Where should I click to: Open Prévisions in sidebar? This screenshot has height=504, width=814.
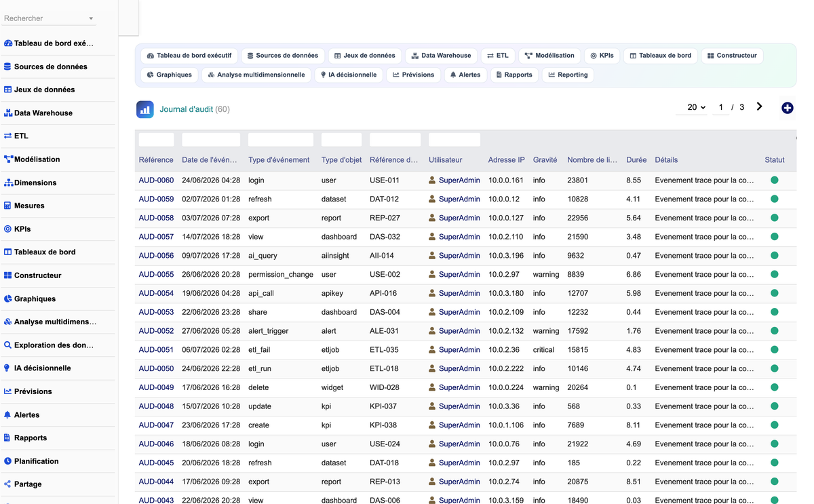click(x=28, y=392)
